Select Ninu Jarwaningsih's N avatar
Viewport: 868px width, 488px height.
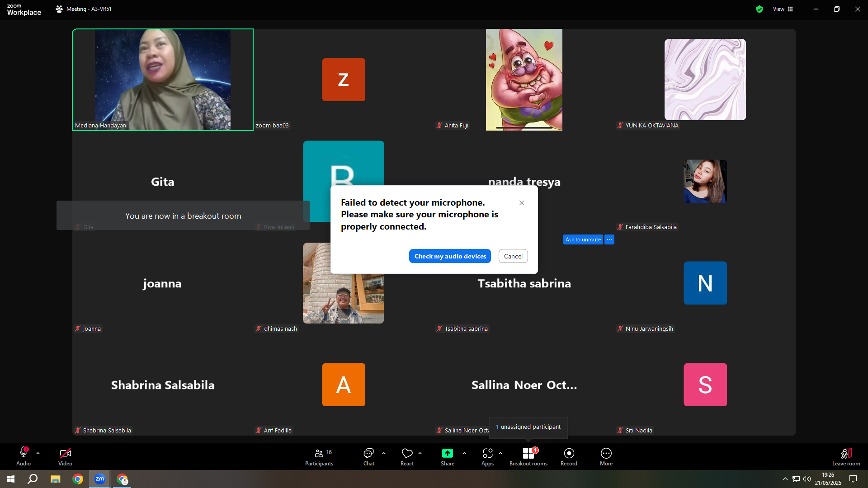tap(705, 283)
